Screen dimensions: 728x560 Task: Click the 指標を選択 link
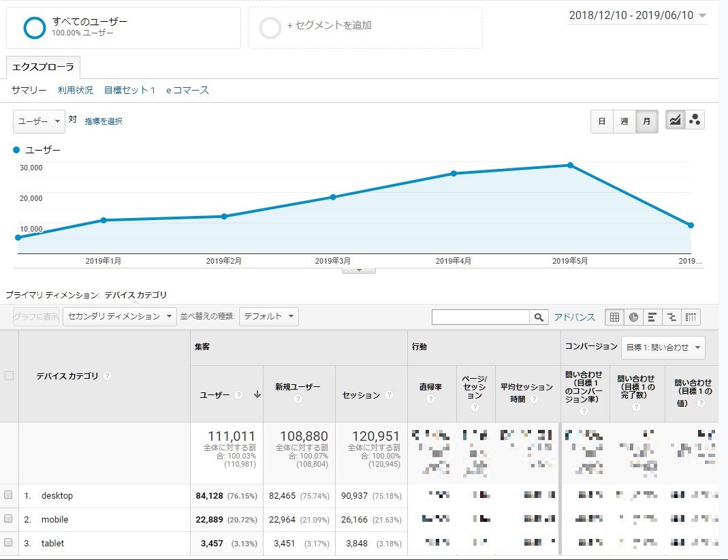click(x=104, y=121)
